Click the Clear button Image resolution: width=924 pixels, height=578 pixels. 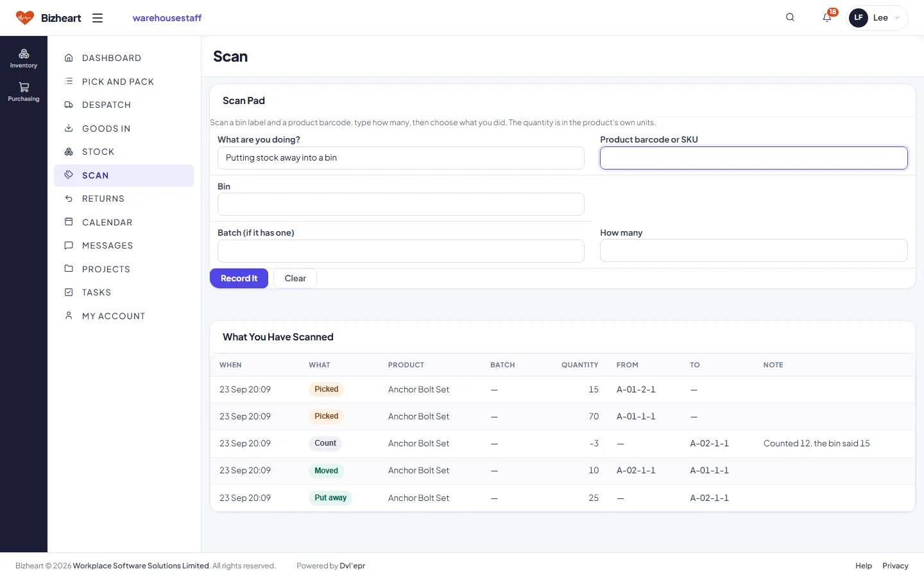point(295,278)
